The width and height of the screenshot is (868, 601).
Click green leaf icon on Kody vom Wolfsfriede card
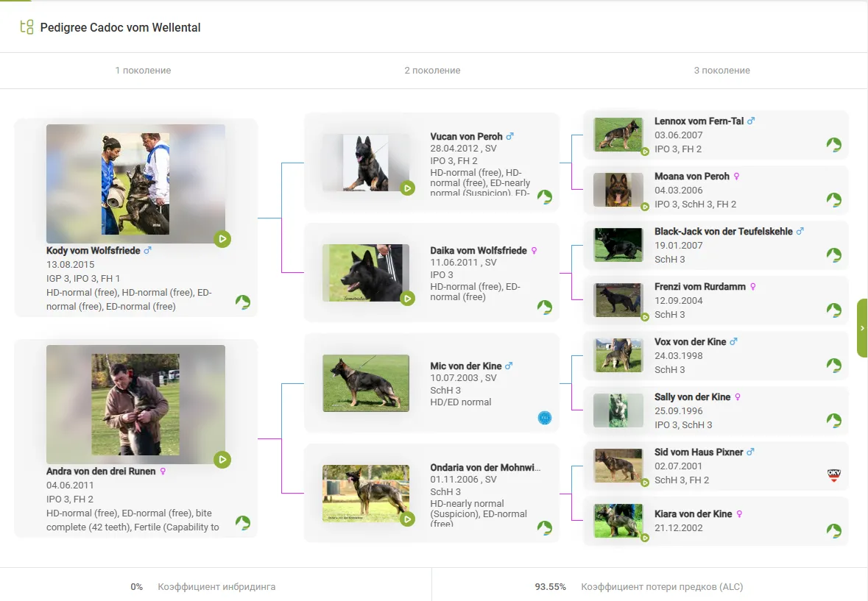point(243,302)
